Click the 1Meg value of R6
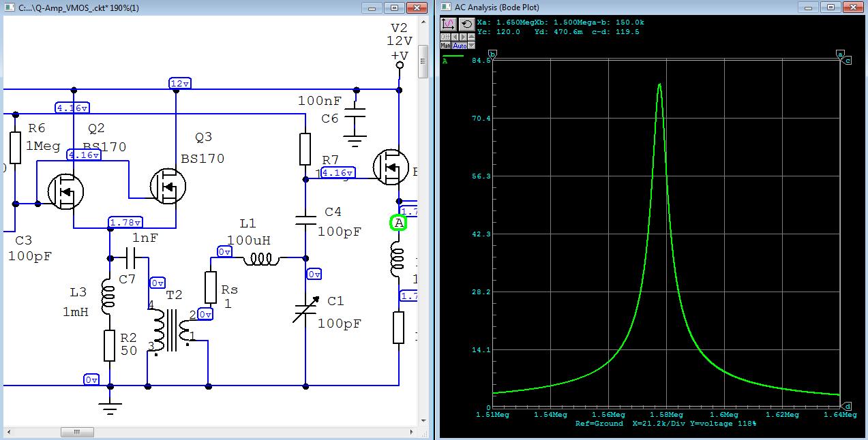Image resolution: width=868 pixels, height=440 pixels. 43,146
